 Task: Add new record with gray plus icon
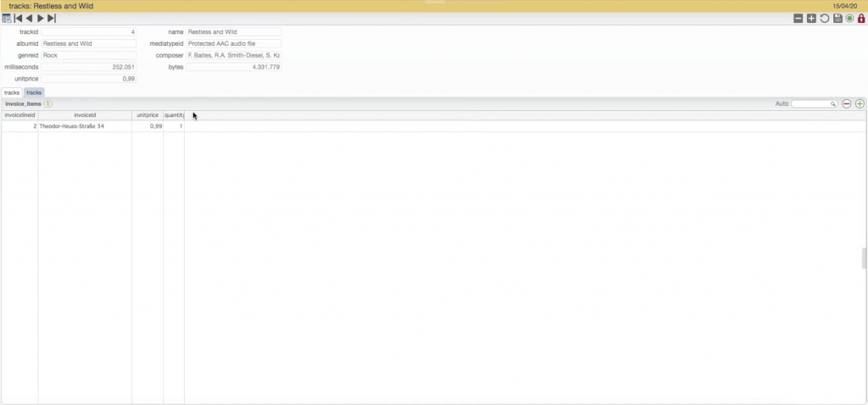click(x=811, y=19)
